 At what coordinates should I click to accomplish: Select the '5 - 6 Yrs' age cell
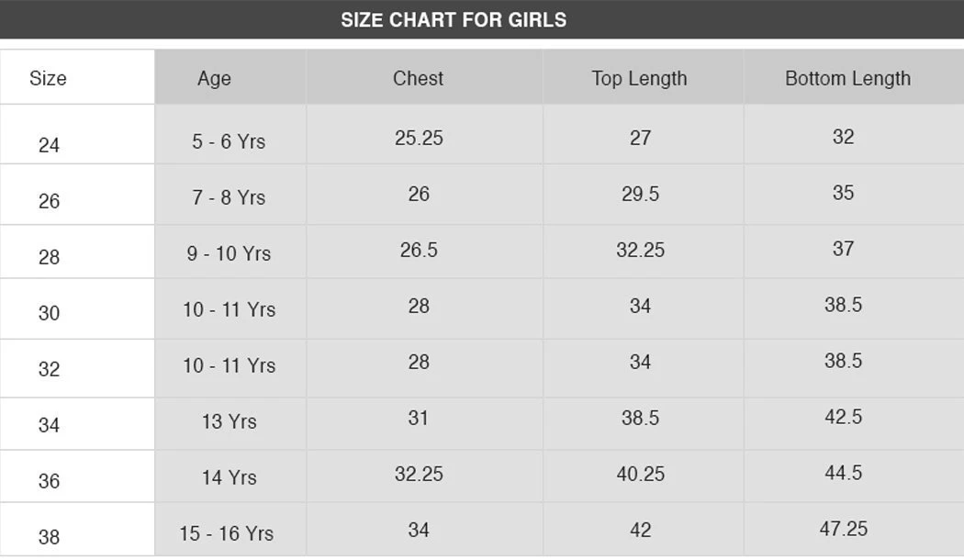[229, 141]
